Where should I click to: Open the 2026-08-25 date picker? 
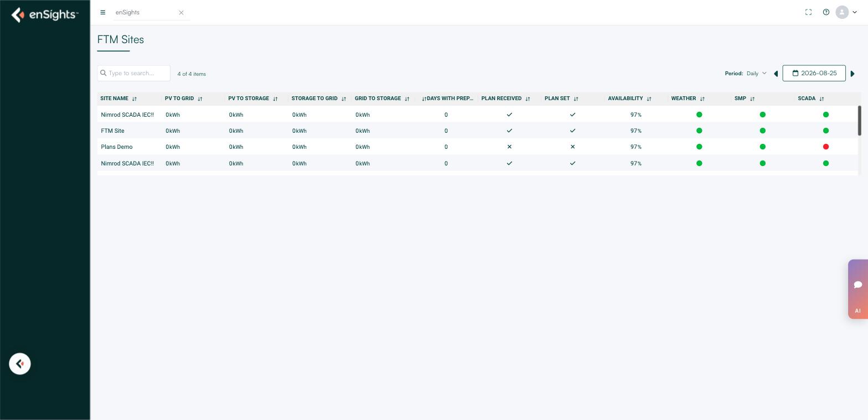tap(814, 73)
